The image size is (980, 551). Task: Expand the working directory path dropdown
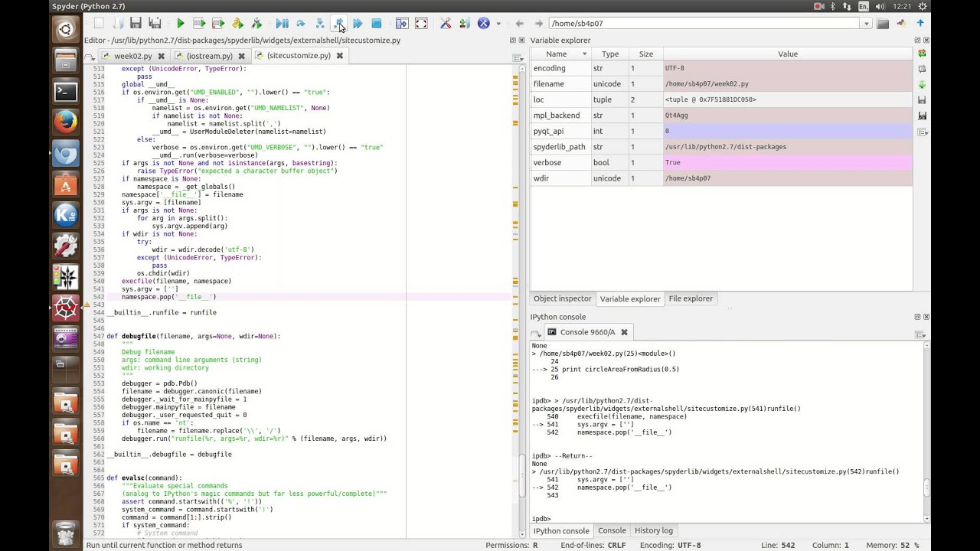[x=866, y=24]
